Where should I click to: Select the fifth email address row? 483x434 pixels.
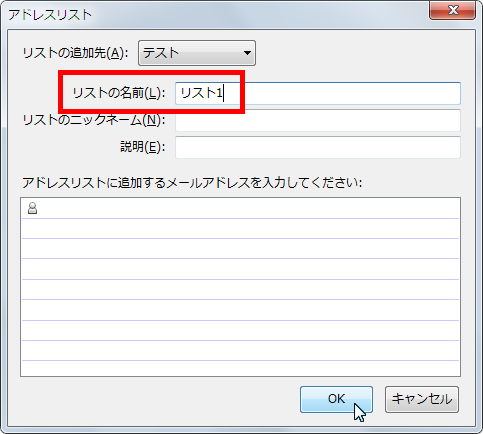coord(240,290)
